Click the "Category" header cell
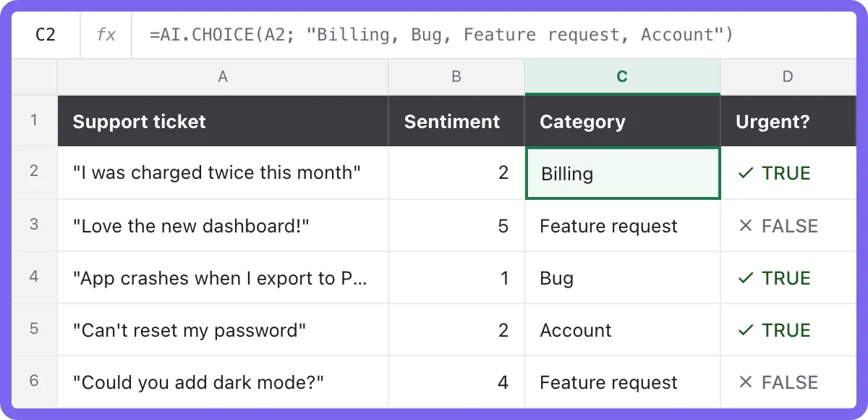868x420 pixels. 623,121
